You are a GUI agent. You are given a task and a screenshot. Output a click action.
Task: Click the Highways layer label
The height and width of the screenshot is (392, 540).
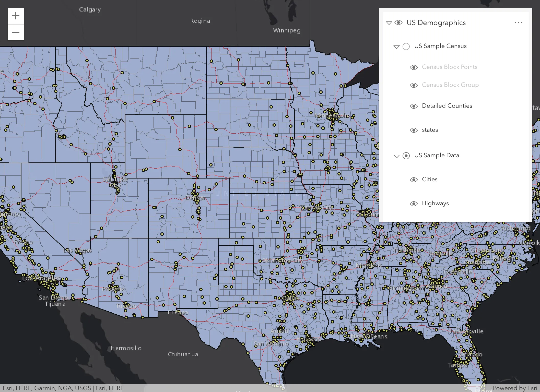[x=435, y=203]
